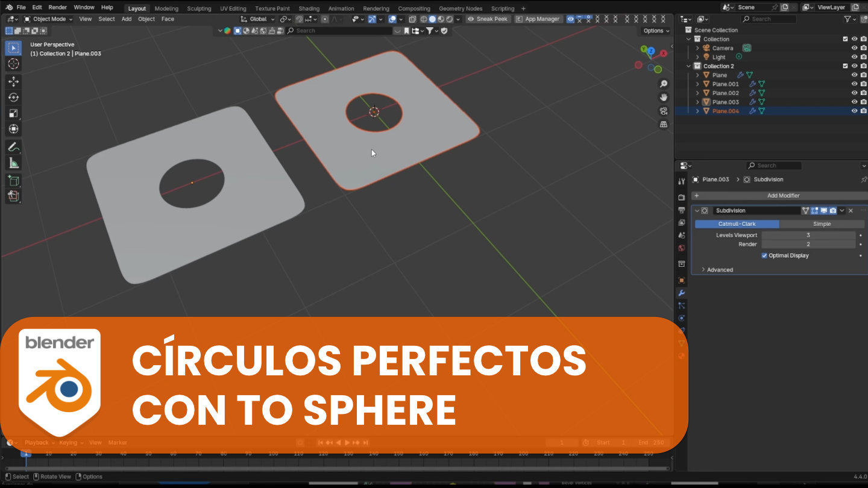Click the viewport zoom magnifier icon
This screenshot has height=488, width=868.
tap(664, 84)
